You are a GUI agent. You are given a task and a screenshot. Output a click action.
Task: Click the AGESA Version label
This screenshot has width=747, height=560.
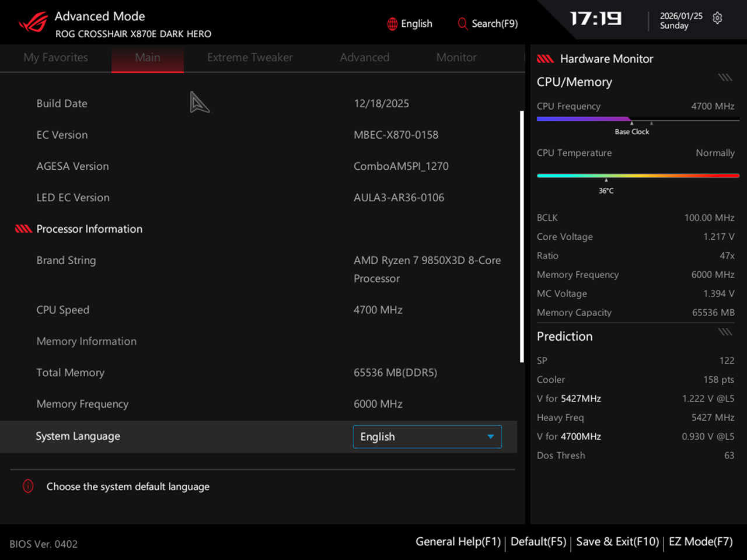tap(72, 166)
